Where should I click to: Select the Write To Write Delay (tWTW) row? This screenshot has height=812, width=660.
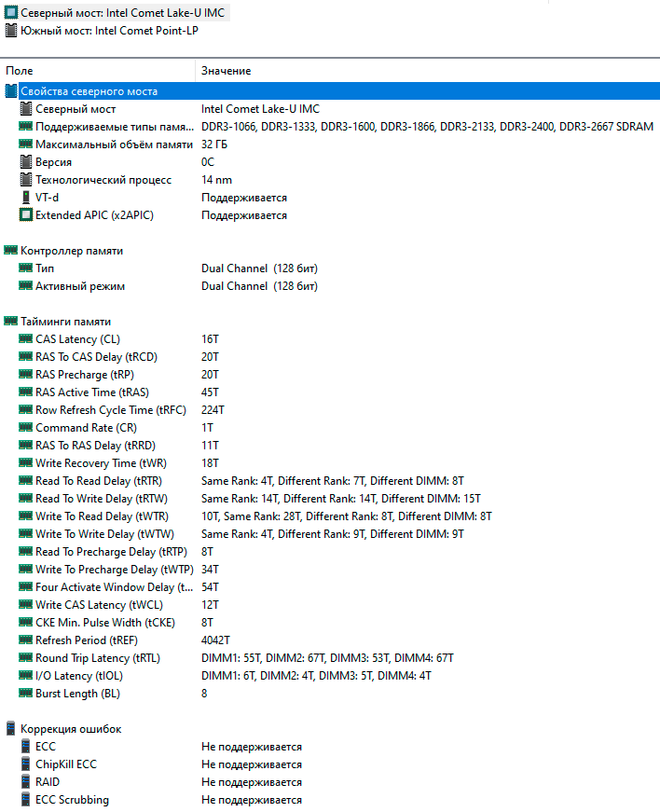[x=331, y=534]
